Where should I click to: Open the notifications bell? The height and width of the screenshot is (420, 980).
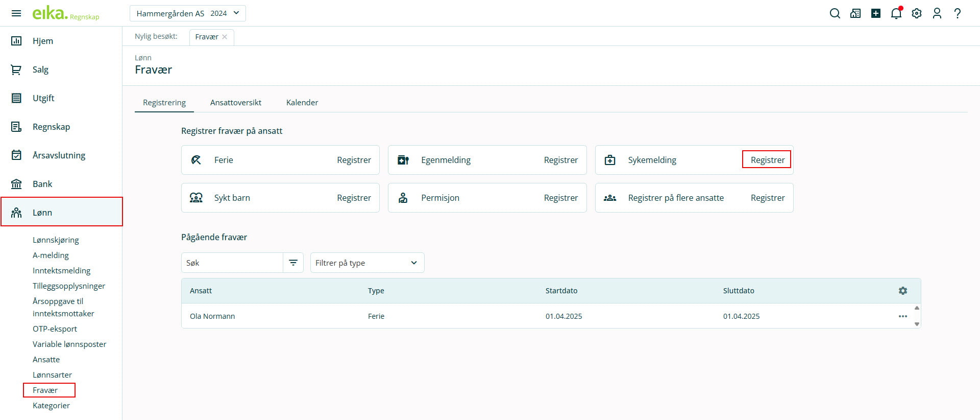point(896,13)
